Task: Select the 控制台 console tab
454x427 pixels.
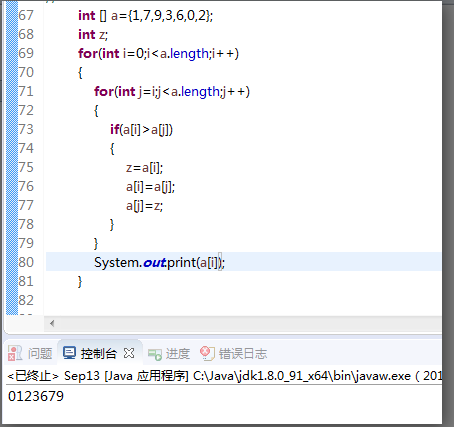Action: tap(99, 353)
